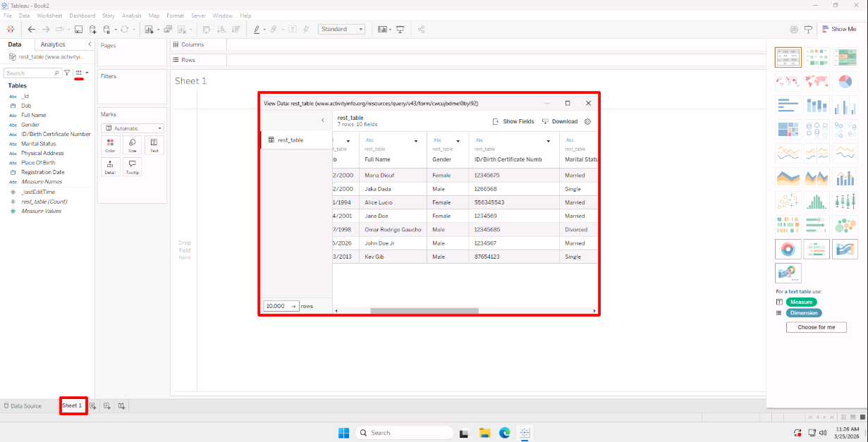Open the Full Name column dropdown arrow
Viewport: 868px width, 442px height.
(416, 141)
